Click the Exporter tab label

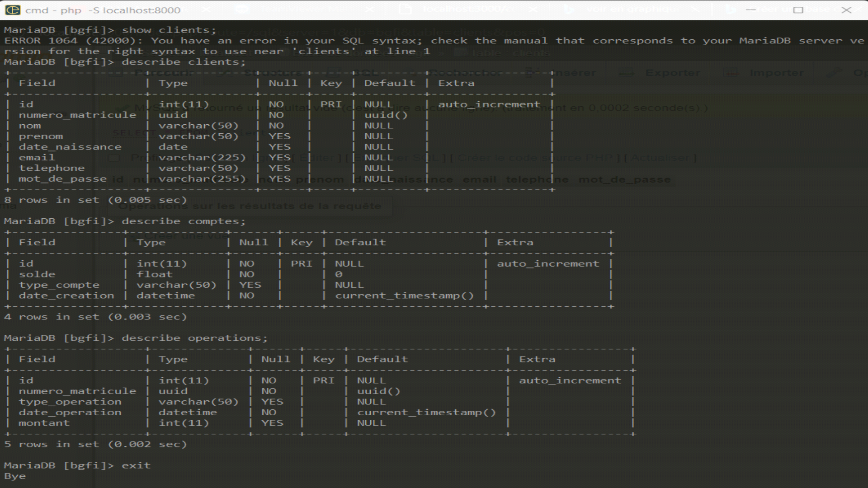672,73
